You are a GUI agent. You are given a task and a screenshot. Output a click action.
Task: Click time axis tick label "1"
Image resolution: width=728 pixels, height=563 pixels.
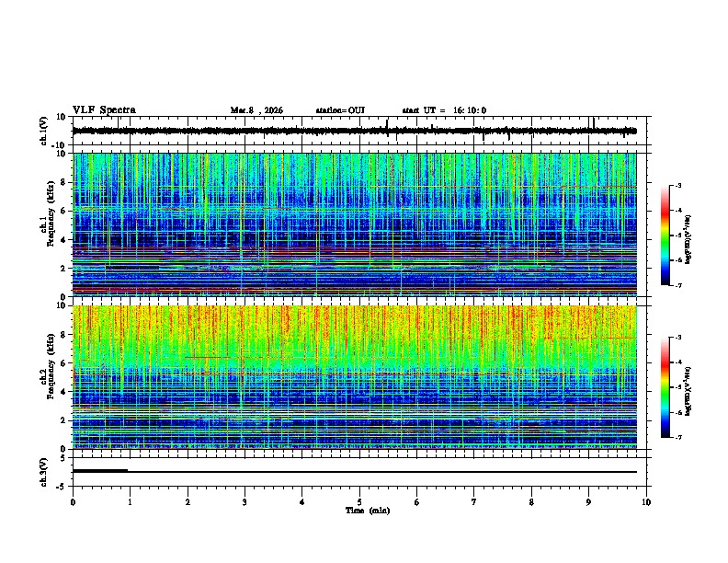tap(130, 502)
